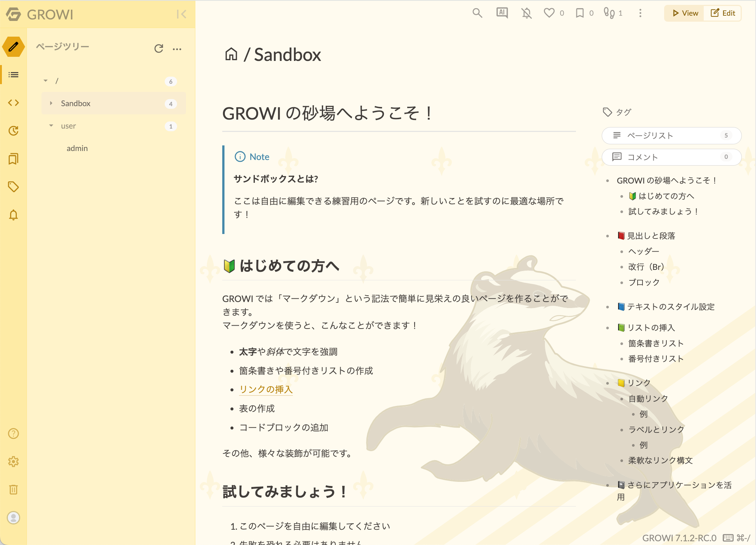Open the page options three-dot menu
This screenshot has width=756, height=545.
[x=640, y=13]
